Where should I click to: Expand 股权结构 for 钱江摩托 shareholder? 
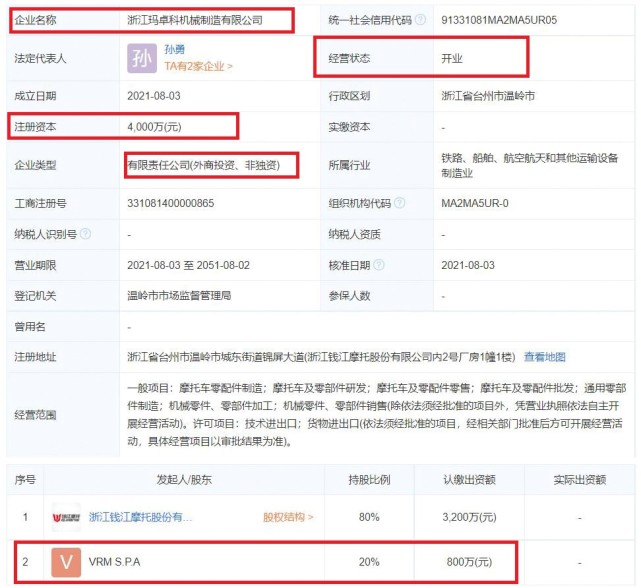288,517
